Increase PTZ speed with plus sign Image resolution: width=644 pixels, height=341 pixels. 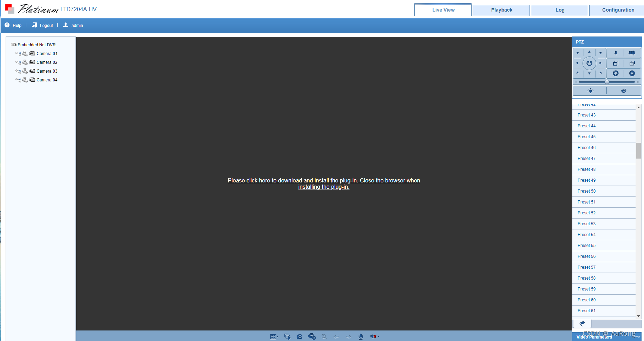[638, 82]
